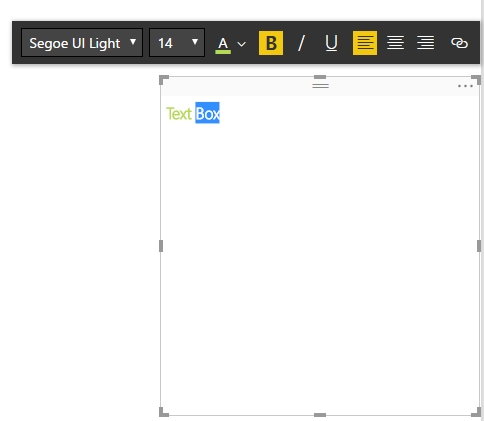The image size is (484, 421).
Task: Click the bottom-right corner resize handle
Action: click(x=476, y=412)
